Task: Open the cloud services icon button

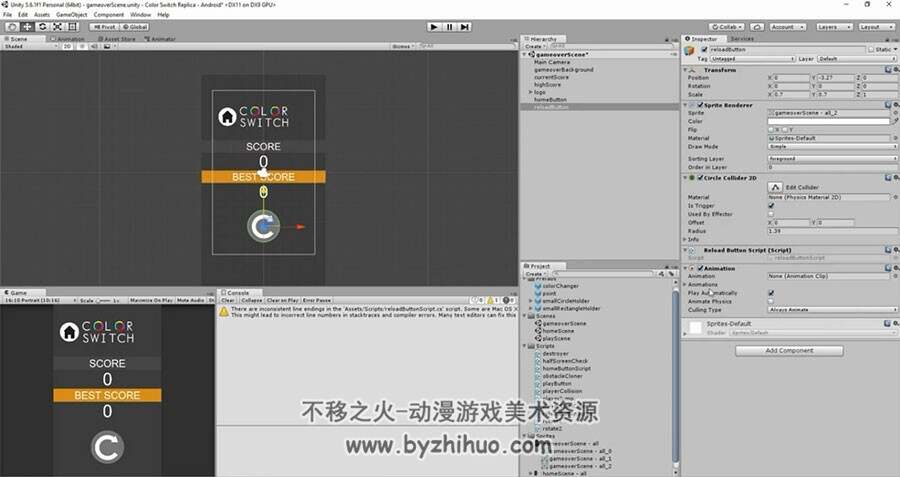Action: [757, 27]
